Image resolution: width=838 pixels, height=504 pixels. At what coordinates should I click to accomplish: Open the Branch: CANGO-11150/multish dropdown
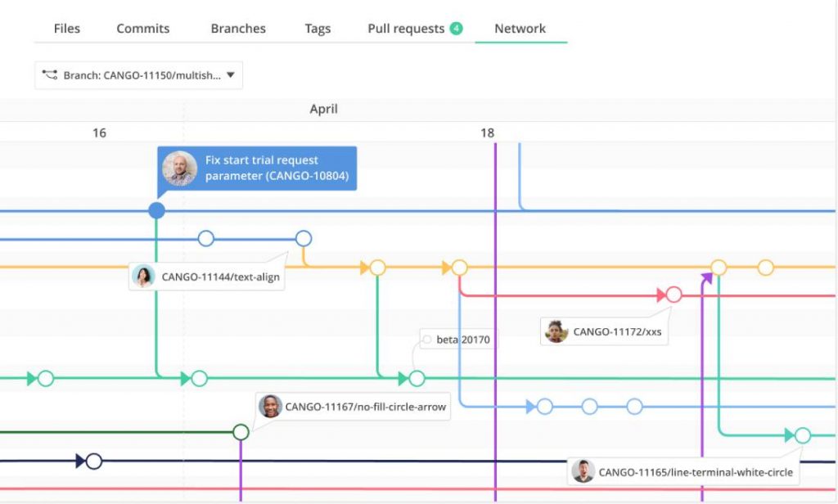point(137,74)
